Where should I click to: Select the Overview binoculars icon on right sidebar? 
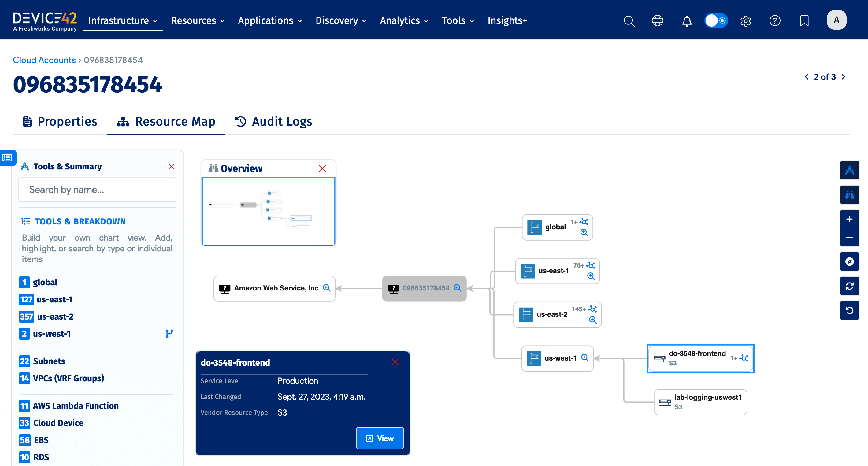[849, 195]
